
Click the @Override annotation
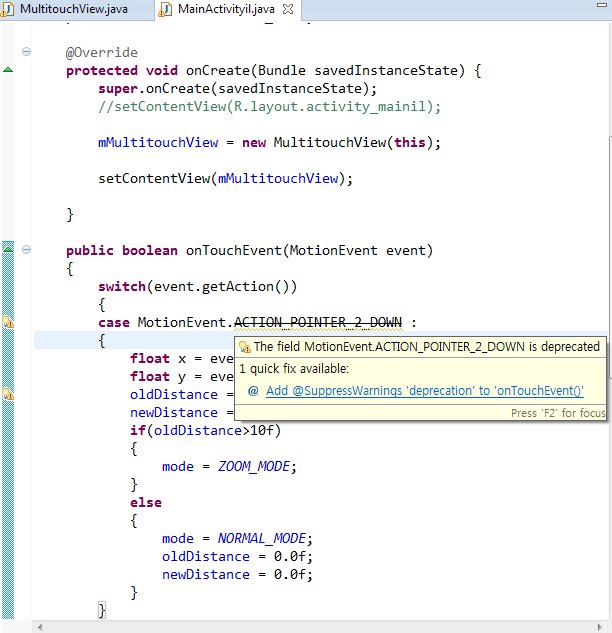click(101, 52)
